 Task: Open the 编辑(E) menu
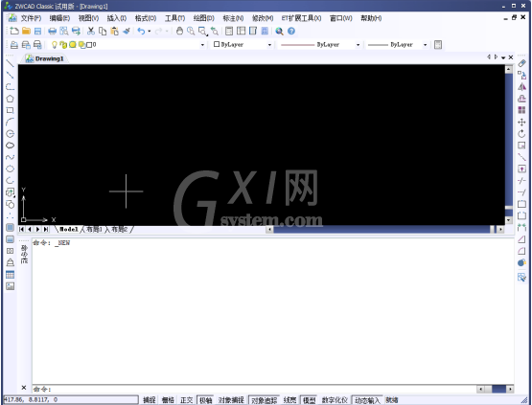pos(59,18)
